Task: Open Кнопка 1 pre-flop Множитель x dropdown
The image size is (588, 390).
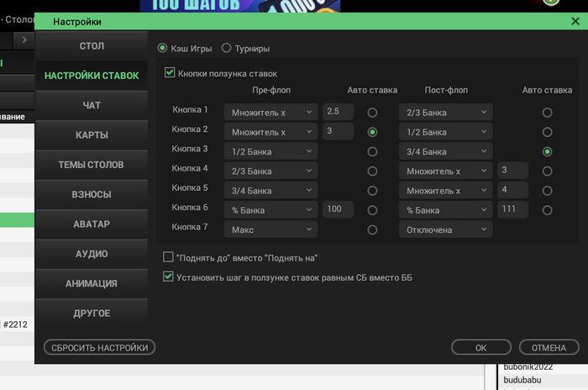Action: pyautogui.click(x=270, y=113)
